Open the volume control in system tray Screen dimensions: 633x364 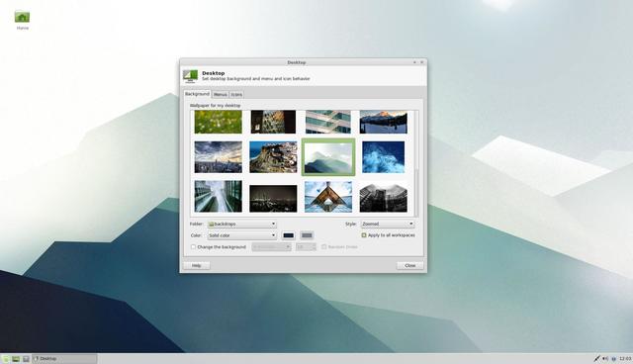pos(605,358)
